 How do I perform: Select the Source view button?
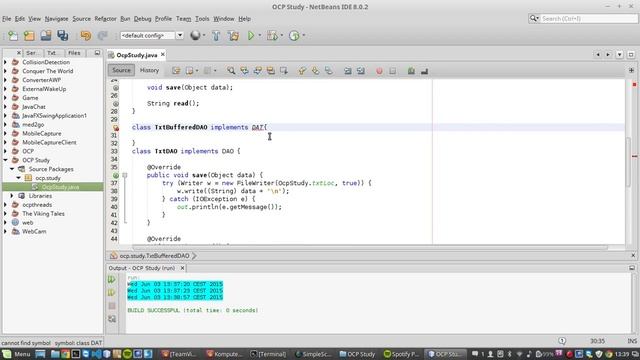pos(121,71)
